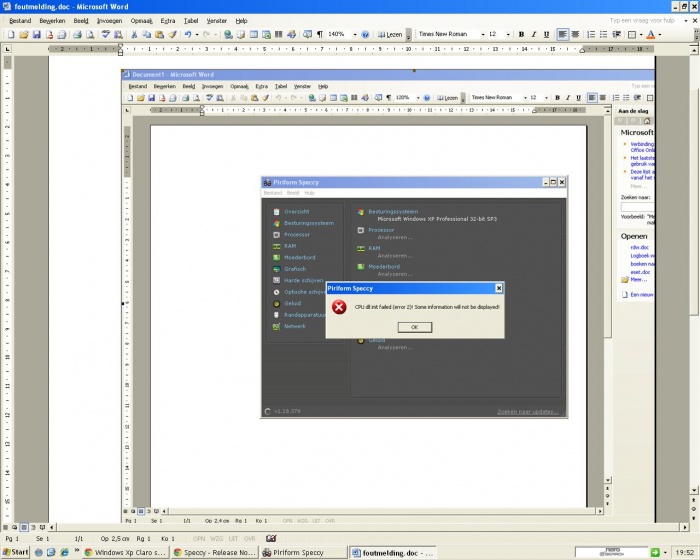
Task: Open the Opmaak menu
Action: (x=142, y=21)
